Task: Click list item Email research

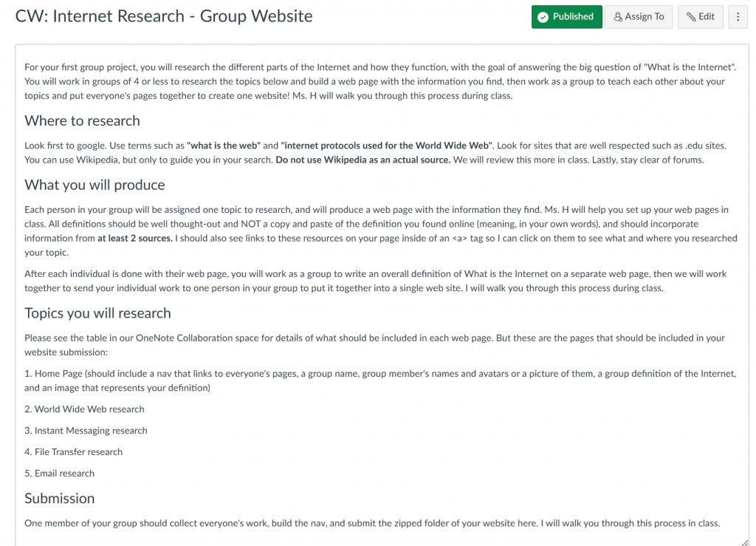Action: coord(59,473)
